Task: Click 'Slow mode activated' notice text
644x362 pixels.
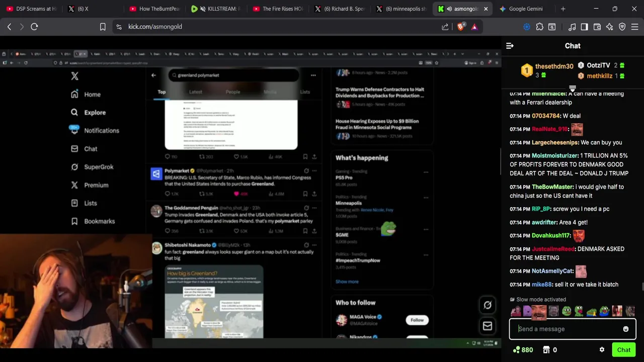Action: [541, 300]
